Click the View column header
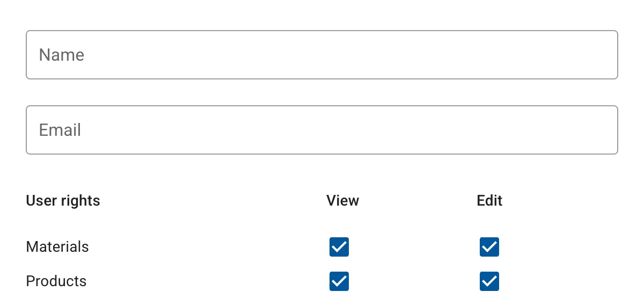This screenshot has width=644, height=306. click(x=342, y=201)
